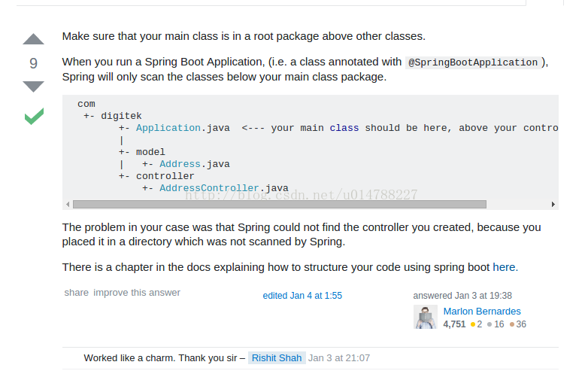
Task: View edit history 'edited Jan 4 at 1:55'
Action: click(302, 296)
